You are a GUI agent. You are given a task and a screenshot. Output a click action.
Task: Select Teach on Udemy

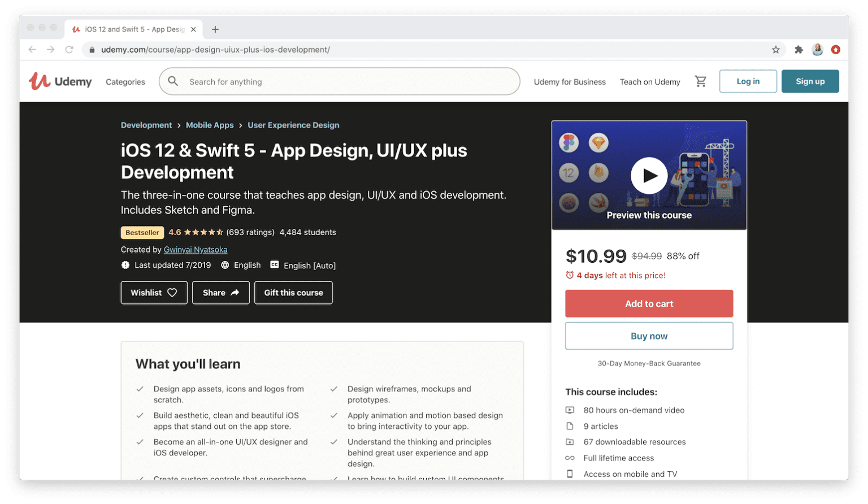coord(650,81)
